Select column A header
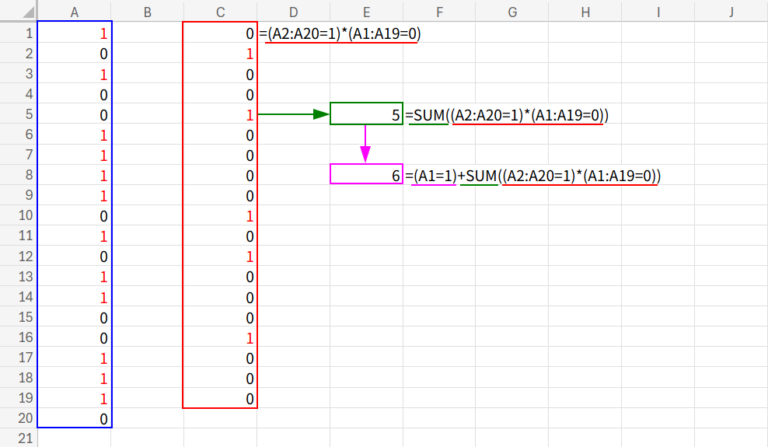 [74, 11]
